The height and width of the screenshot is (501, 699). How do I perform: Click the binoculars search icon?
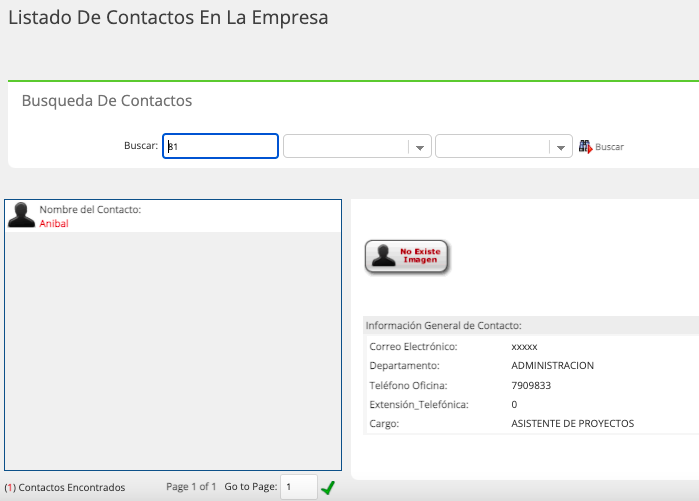(x=585, y=146)
